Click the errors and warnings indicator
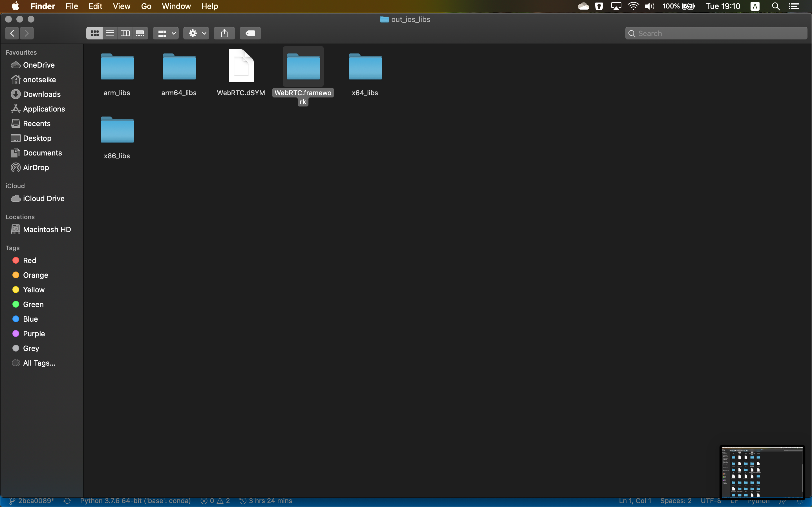Image resolution: width=812 pixels, height=507 pixels. coord(215,501)
